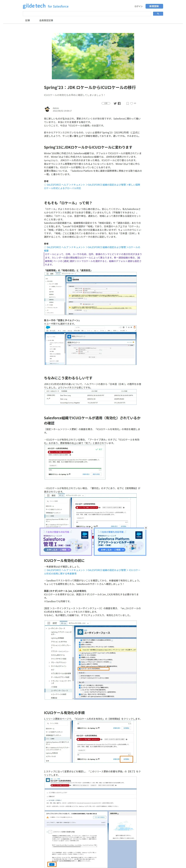The height and width of the screenshot is (868, 186).
Task: Click the Salesforce 管理Ⅰ training banner
Action: coord(66,541)
